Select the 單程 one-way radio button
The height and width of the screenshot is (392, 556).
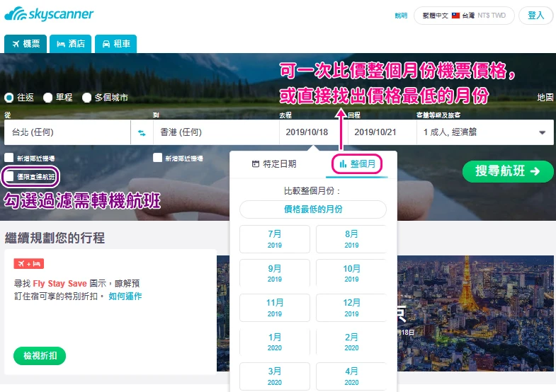[48, 98]
